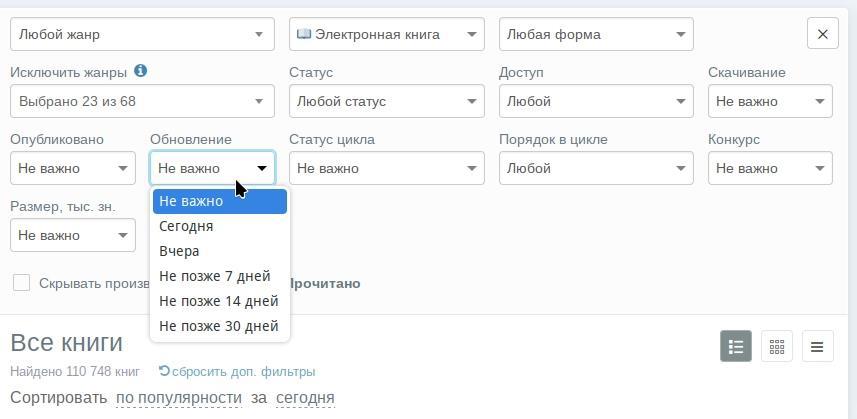Click the reset icon before сбросить доп. фильтры

tap(164, 371)
